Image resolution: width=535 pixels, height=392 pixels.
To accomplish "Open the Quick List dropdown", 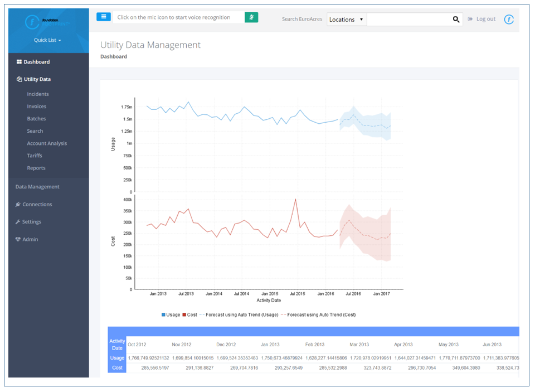I will 46,40.
